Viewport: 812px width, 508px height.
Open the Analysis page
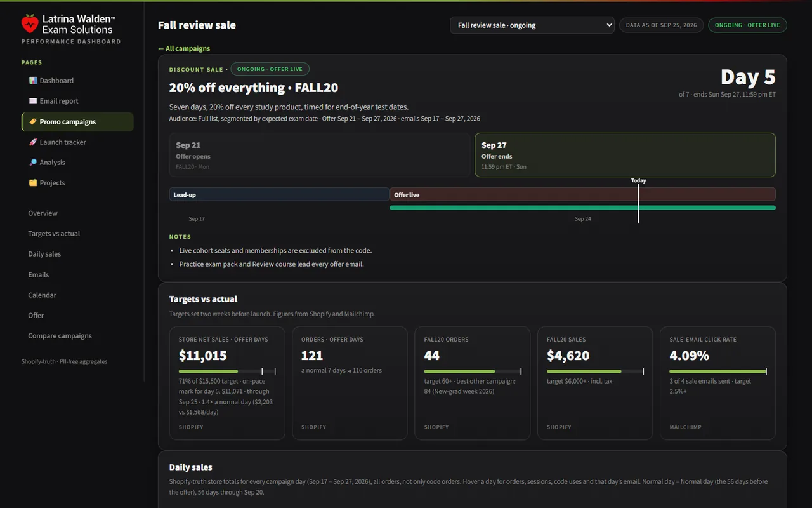(77, 163)
